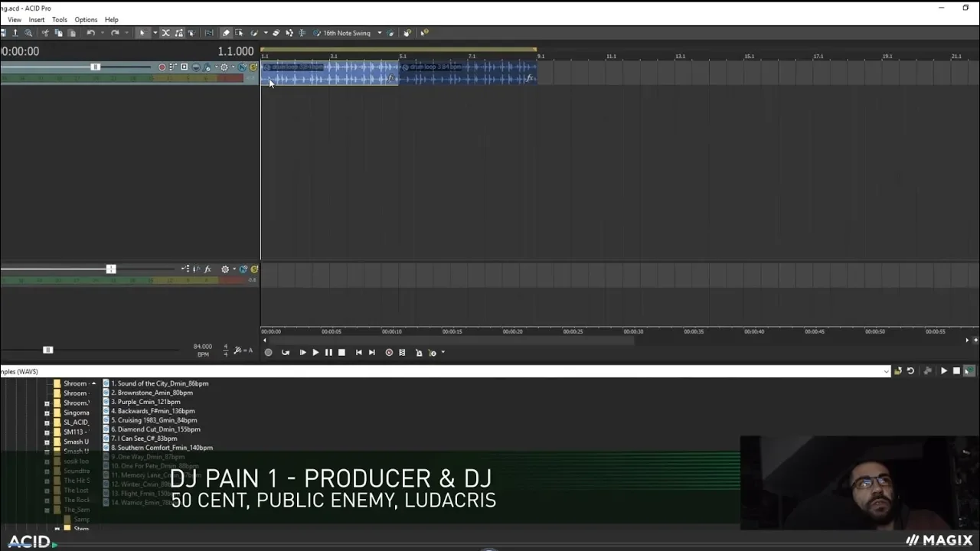Click Go to End button

coord(371,352)
